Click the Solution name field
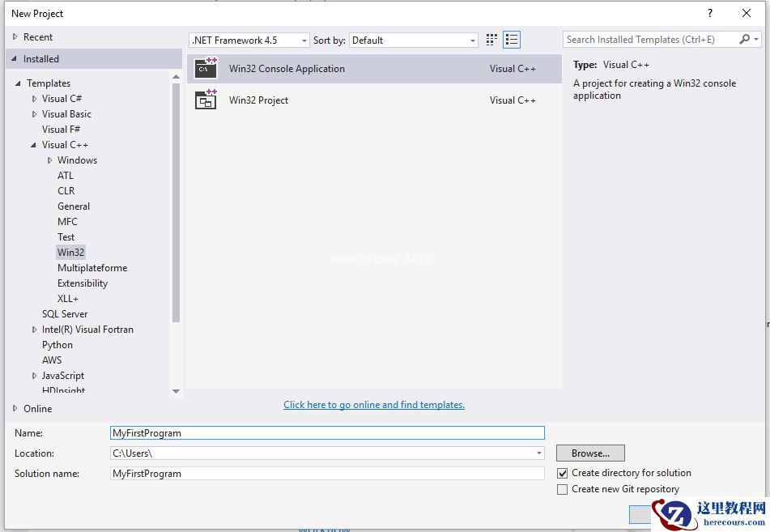The width and height of the screenshot is (770, 532). coord(328,474)
